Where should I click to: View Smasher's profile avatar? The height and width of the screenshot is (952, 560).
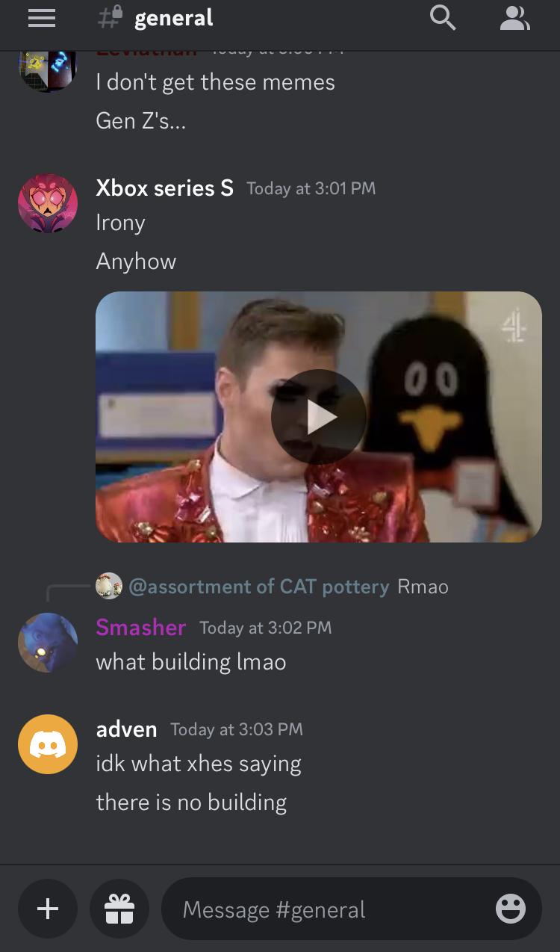(x=48, y=643)
